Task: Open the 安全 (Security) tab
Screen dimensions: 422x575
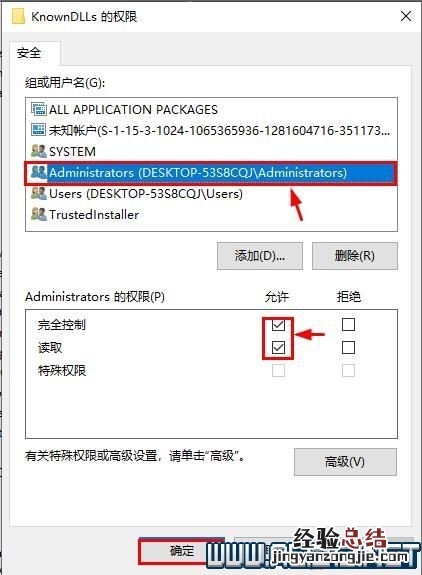Action: point(29,53)
